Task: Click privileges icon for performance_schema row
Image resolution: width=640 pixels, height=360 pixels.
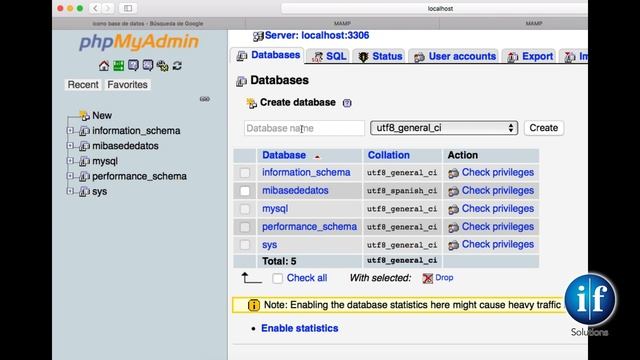Action: tap(453, 227)
